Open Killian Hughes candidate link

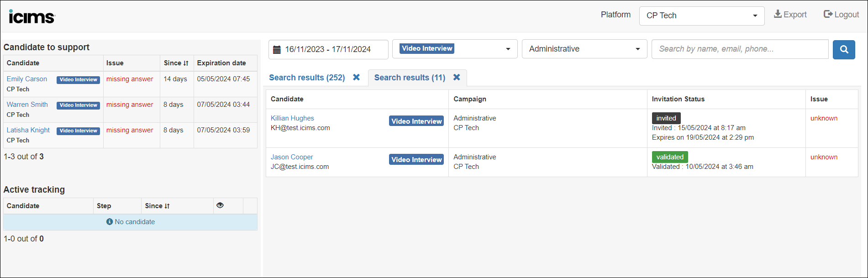(292, 118)
